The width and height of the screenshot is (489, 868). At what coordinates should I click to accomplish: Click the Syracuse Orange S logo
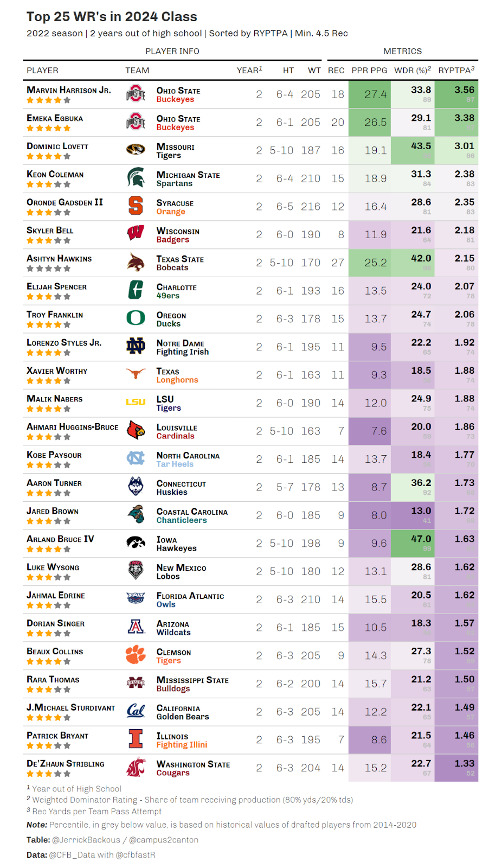(x=136, y=206)
